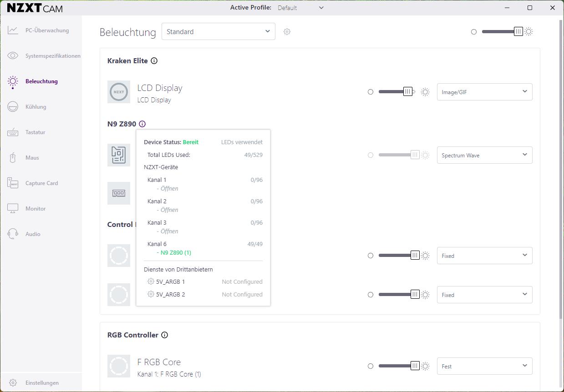Click the info icon next to RGB Controller

tap(164, 335)
